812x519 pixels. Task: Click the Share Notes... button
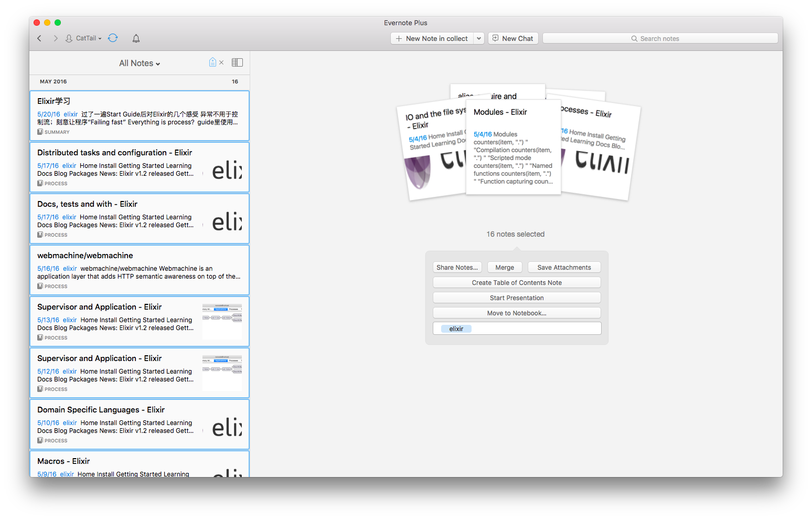pyautogui.click(x=457, y=268)
